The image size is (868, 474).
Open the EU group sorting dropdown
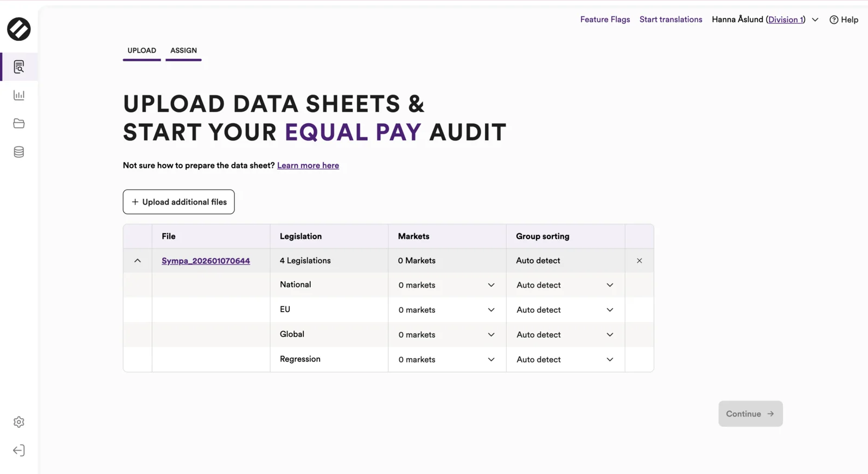point(565,310)
